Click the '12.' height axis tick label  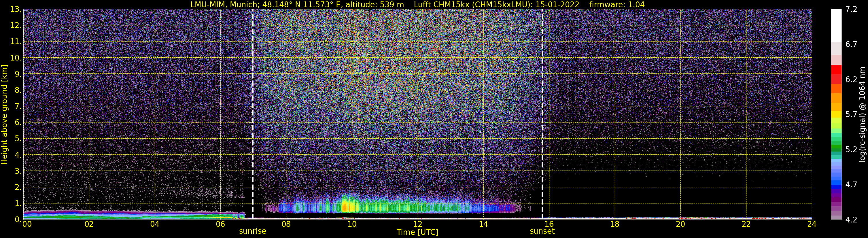pos(16,25)
